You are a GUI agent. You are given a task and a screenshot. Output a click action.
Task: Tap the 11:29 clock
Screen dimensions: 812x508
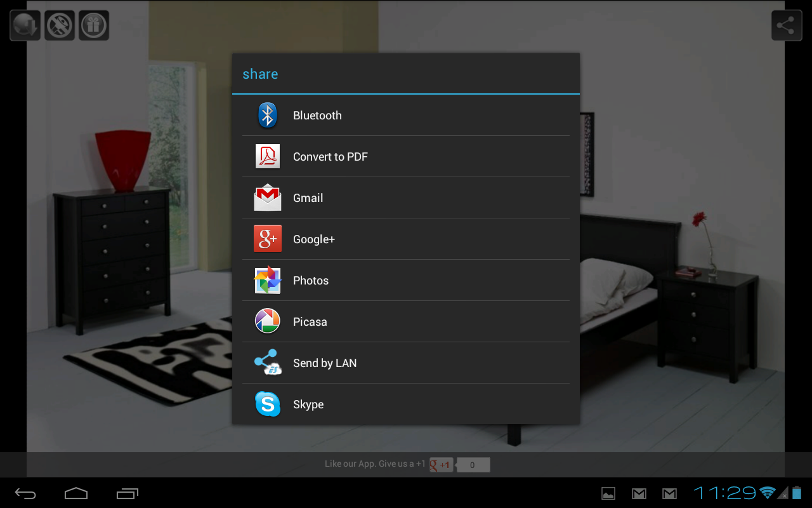[724, 493]
